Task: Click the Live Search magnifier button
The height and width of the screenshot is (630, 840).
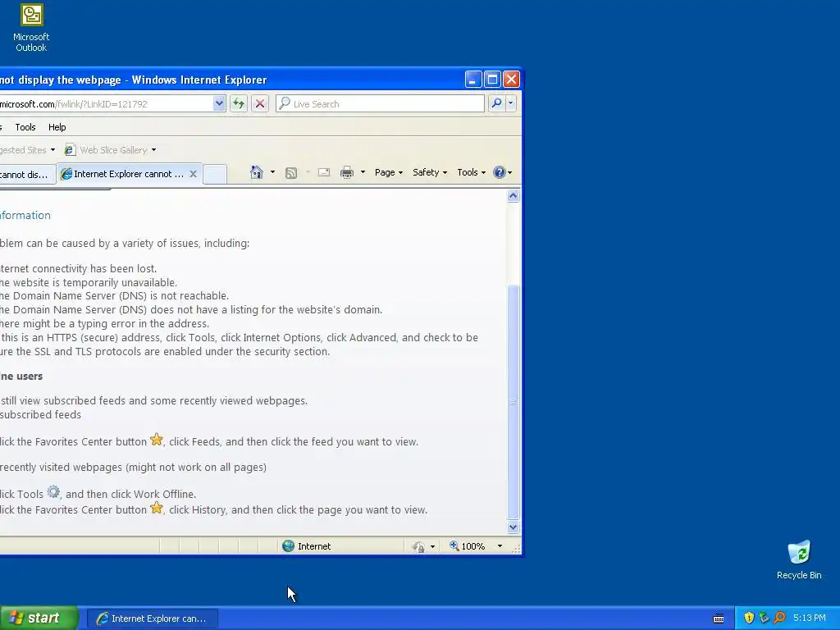Action: pyautogui.click(x=496, y=103)
